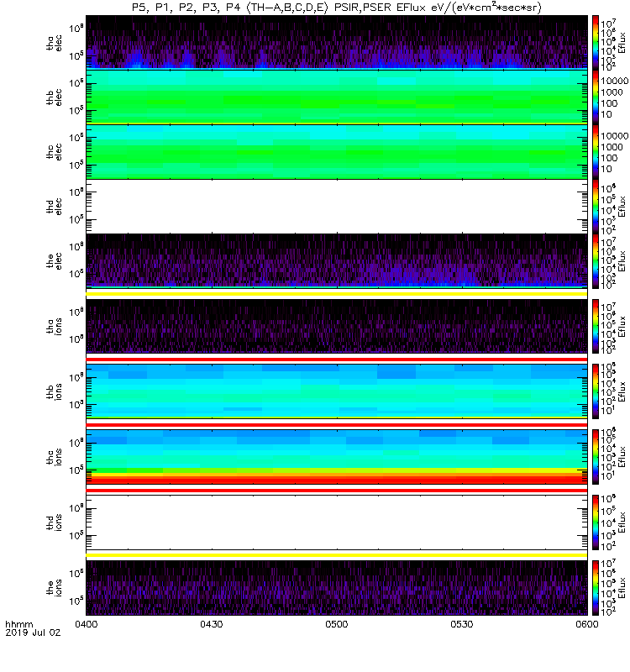This screenshot has width=630, height=672.
Task: Click inside the thc ions spectrogram panel
Action: click(337, 457)
